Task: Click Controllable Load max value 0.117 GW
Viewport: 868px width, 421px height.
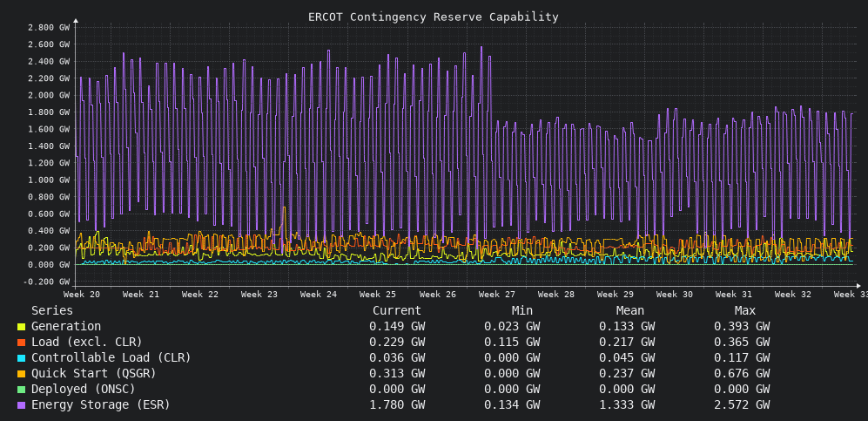Action: 742,357
